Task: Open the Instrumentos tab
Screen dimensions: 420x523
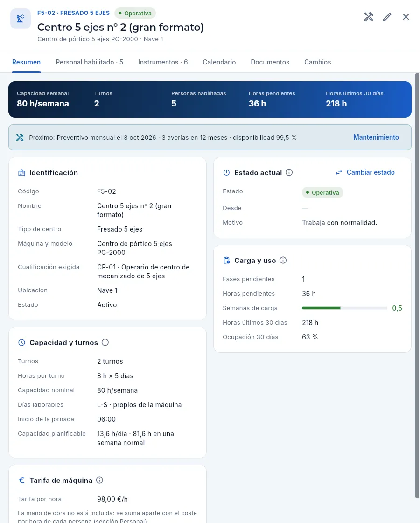Action: click(163, 62)
